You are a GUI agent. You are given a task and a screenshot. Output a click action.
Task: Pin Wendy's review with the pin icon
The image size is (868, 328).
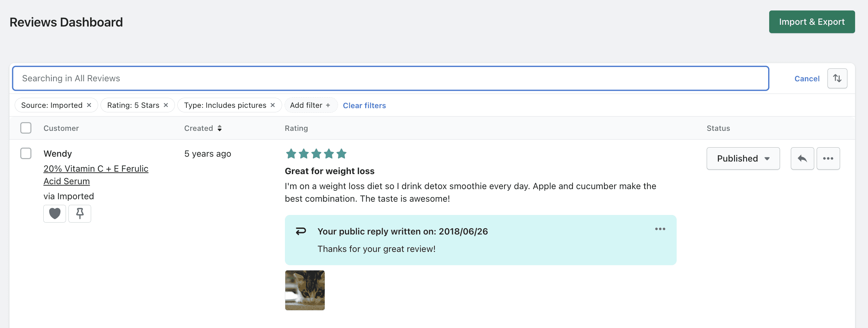coord(80,214)
